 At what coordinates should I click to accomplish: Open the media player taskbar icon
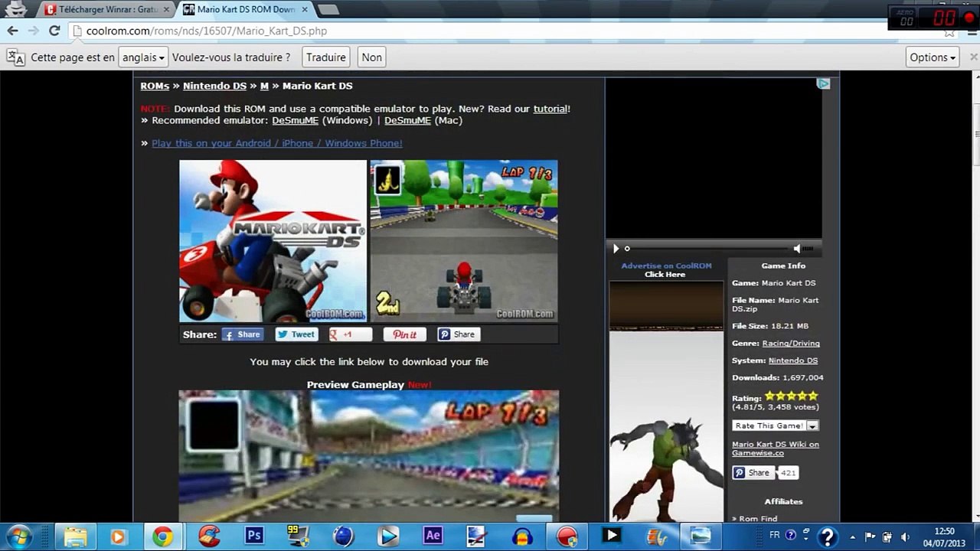[118, 536]
